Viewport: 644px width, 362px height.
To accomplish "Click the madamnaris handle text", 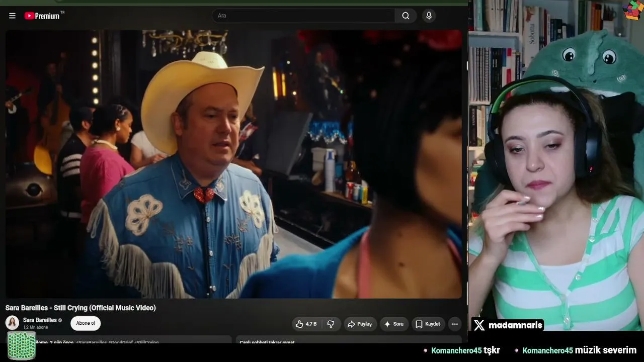I will tap(515, 325).
